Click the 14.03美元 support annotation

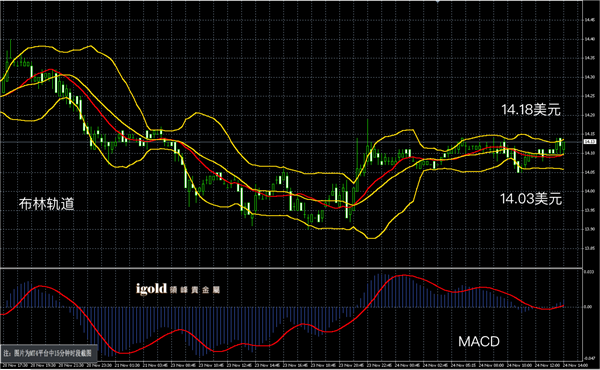(x=531, y=199)
